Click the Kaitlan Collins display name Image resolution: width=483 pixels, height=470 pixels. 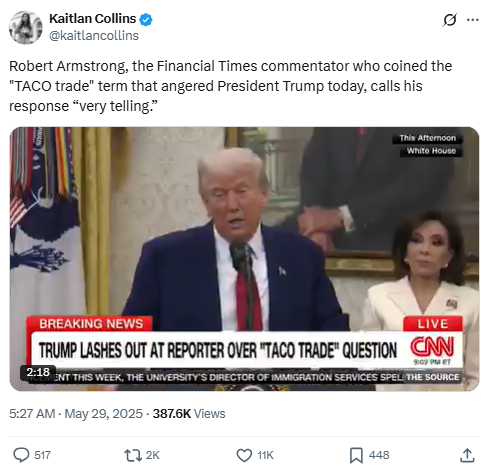click(92, 19)
